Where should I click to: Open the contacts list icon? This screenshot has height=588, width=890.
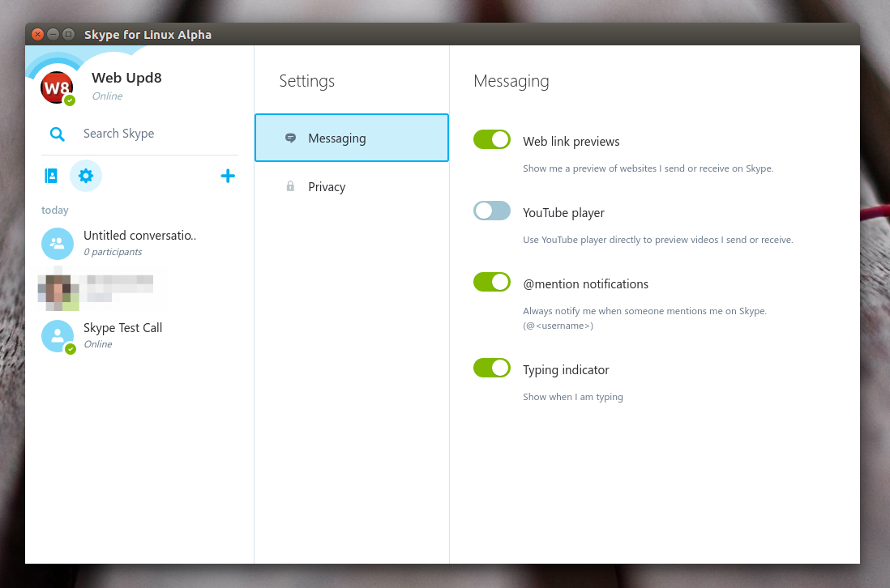pos(50,175)
